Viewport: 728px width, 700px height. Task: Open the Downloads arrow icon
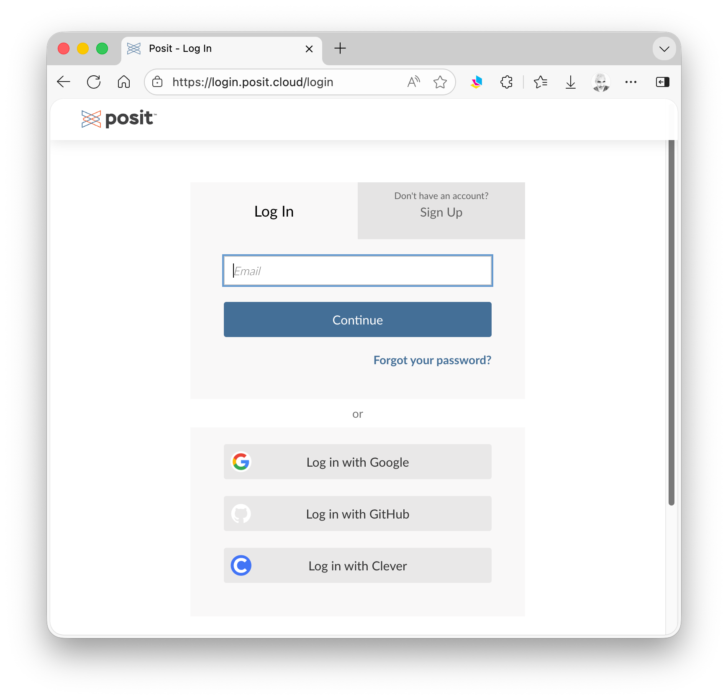pos(571,82)
